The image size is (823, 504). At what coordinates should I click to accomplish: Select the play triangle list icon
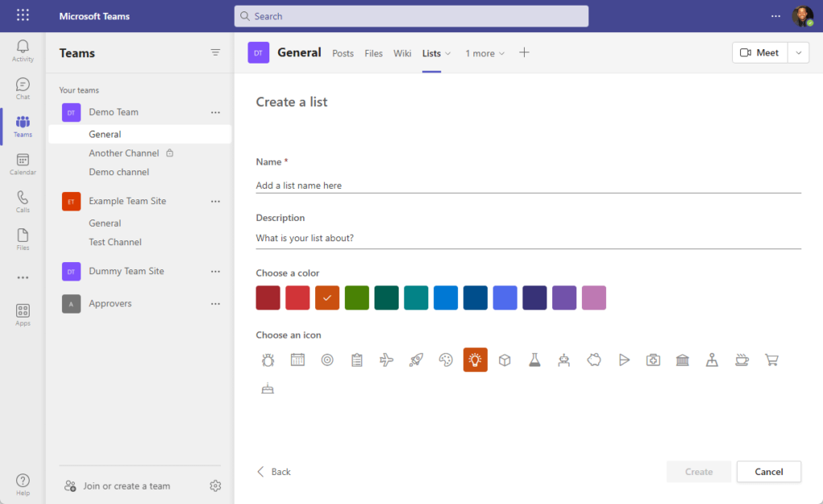[624, 359]
